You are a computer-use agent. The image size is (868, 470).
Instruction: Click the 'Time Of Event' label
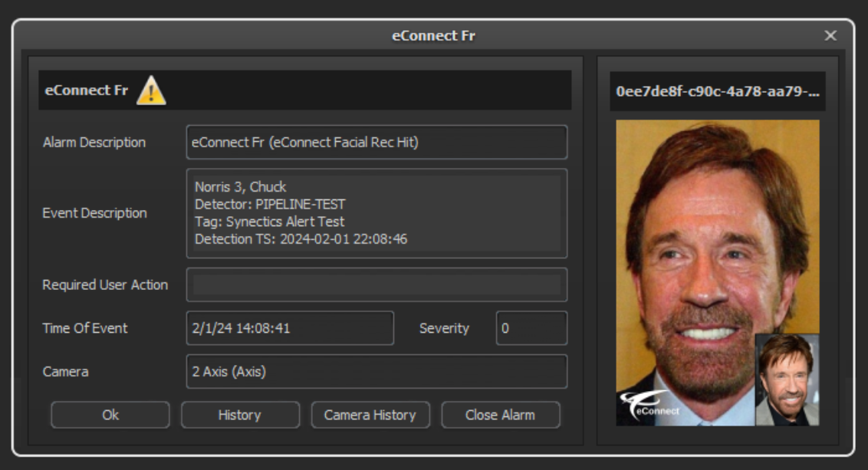click(x=85, y=328)
